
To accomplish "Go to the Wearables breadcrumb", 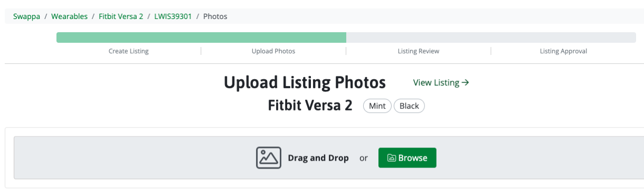I will point(70,16).
